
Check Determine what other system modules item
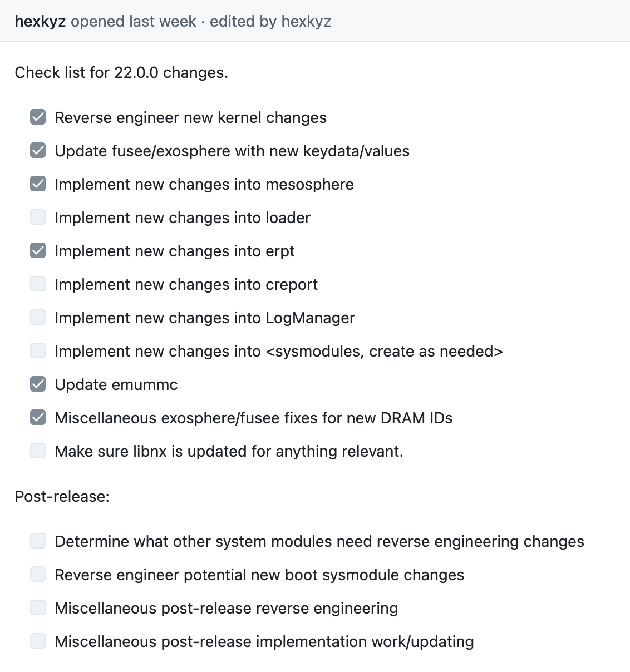(38, 541)
